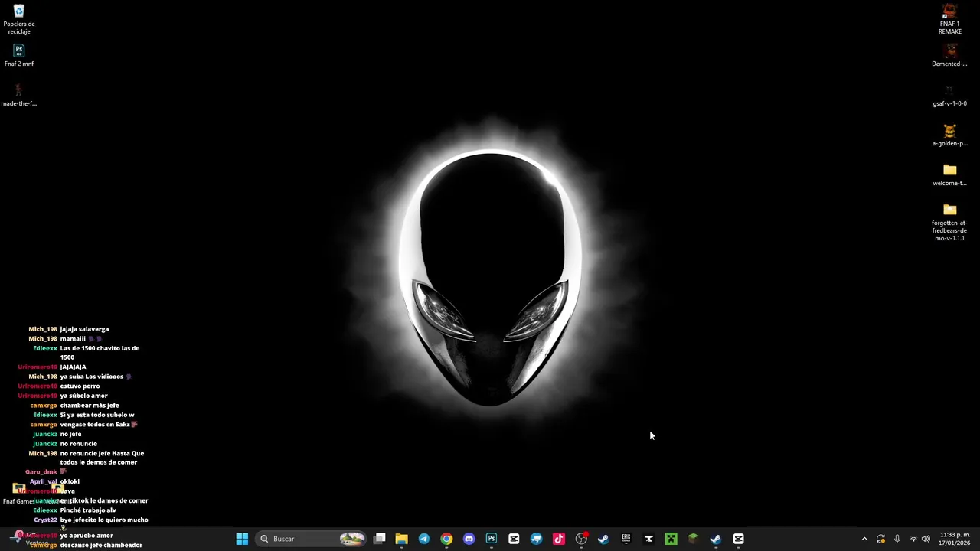Click chat message "Si ya esta todo subelo w"
The height and width of the screenshot is (551, 980).
tap(97, 415)
